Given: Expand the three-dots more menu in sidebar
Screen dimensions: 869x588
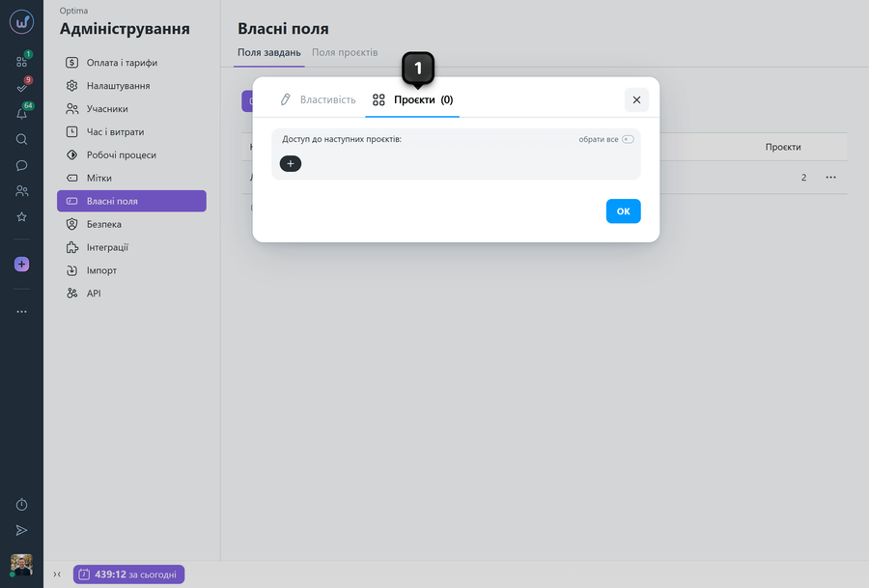Looking at the screenshot, I should pyautogui.click(x=21, y=312).
